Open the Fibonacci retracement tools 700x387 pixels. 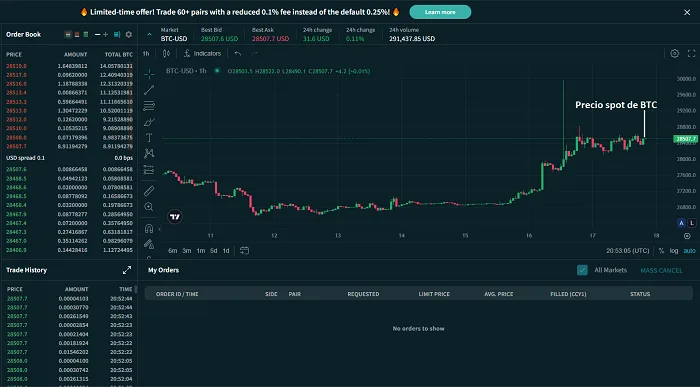149,106
